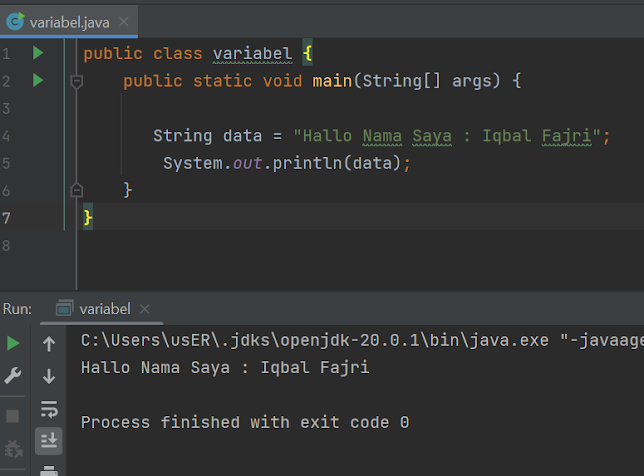The height and width of the screenshot is (476, 644).
Task: Click the Print console output icon
Action: pyautogui.click(x=49, y=468)
